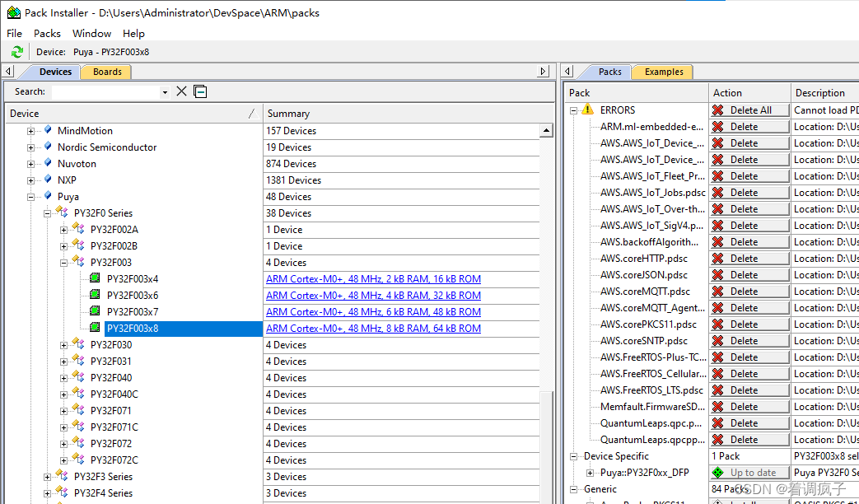Click the NXP vendor diamond icon

[x=48, y=180]
